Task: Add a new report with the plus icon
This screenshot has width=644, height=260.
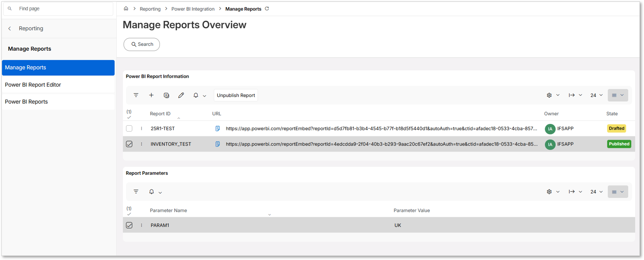Action: (x=151, y=95)
